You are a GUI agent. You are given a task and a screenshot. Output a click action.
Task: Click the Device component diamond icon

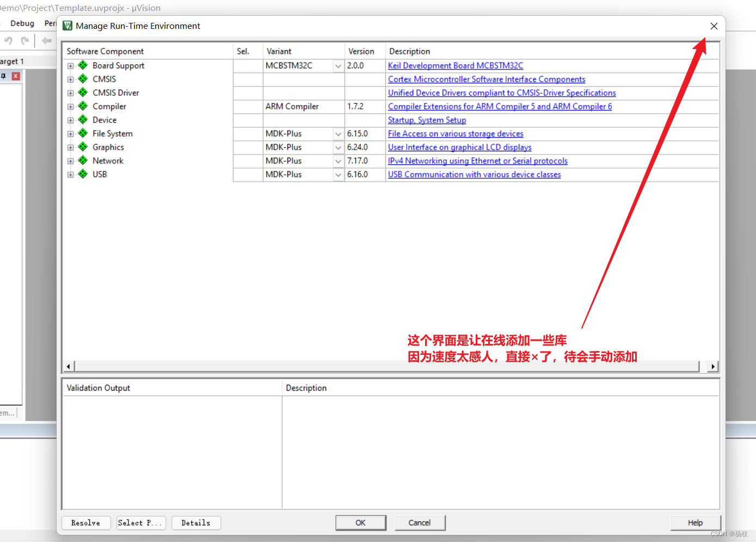point(83,120)
